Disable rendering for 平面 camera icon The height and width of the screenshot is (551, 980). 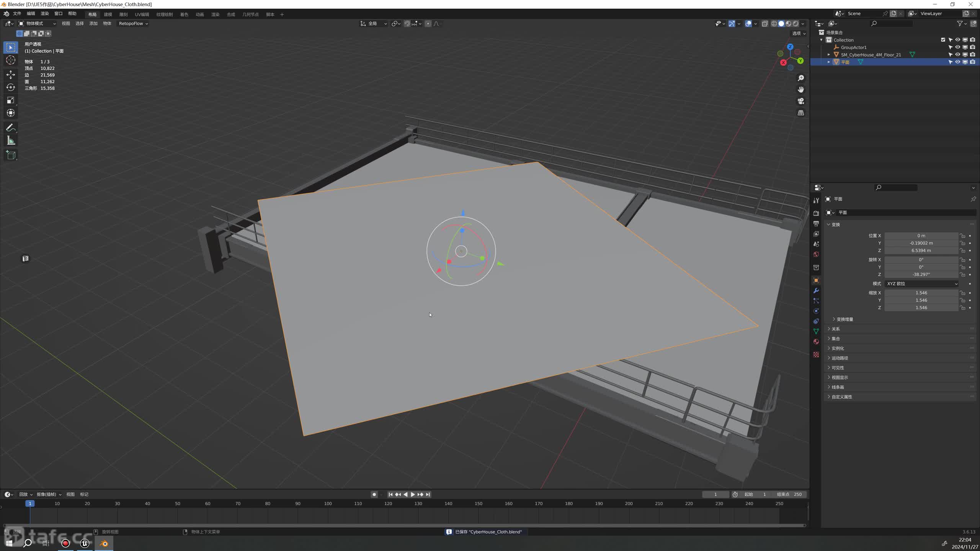pos(972,62)
